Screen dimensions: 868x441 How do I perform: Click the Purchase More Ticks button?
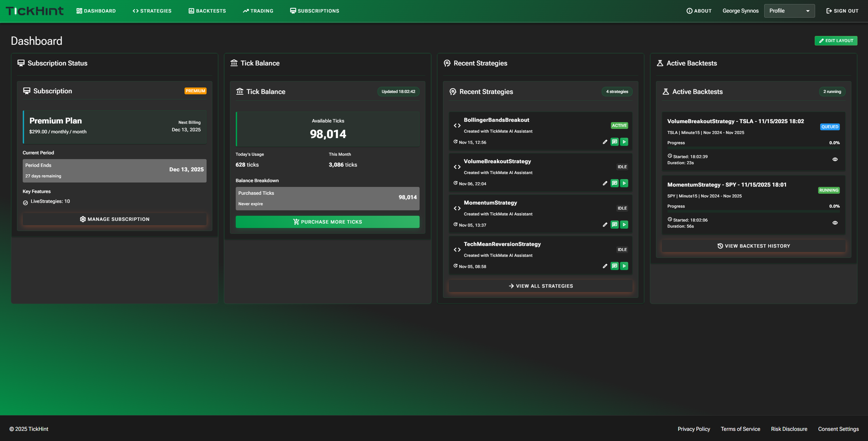pyautogui.click(x=327, y=222)
